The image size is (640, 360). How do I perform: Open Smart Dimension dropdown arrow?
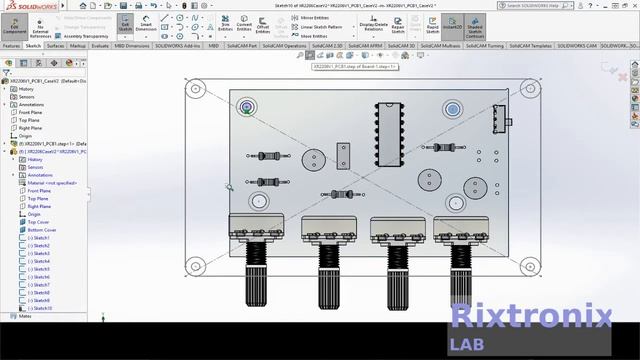pos(146,37)
